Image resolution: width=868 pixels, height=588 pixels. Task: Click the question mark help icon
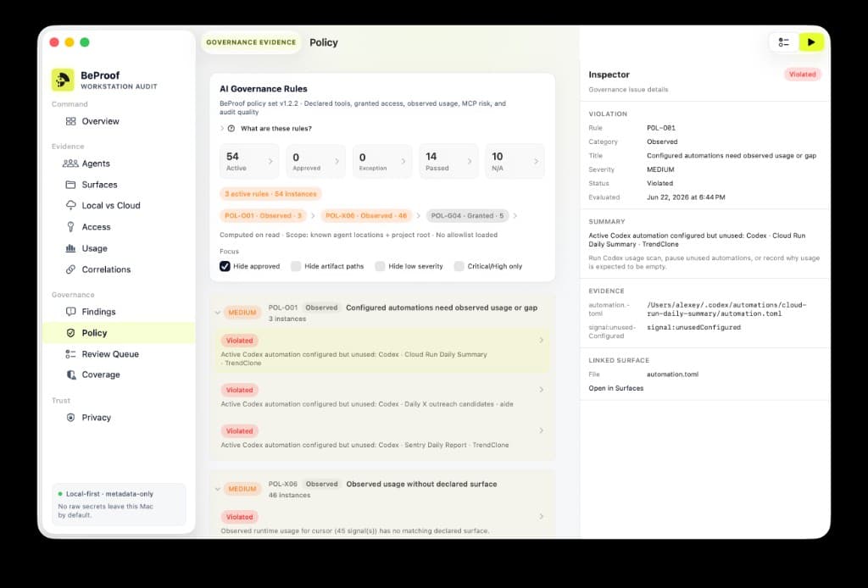231,128
